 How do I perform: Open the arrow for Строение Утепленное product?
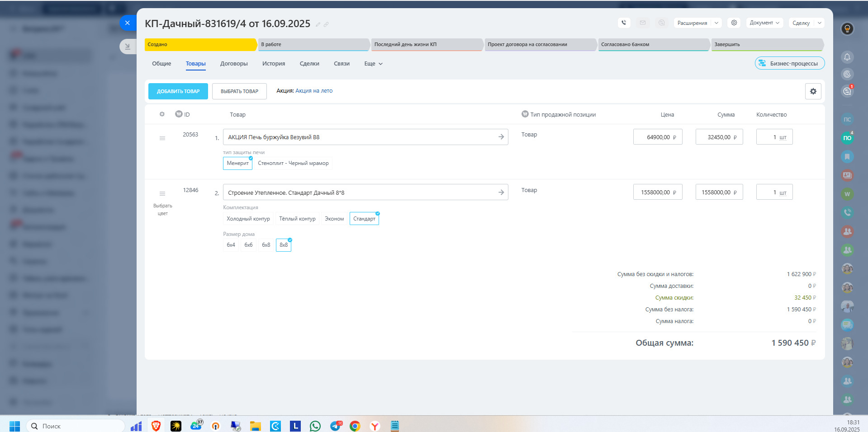coord(501,193)
